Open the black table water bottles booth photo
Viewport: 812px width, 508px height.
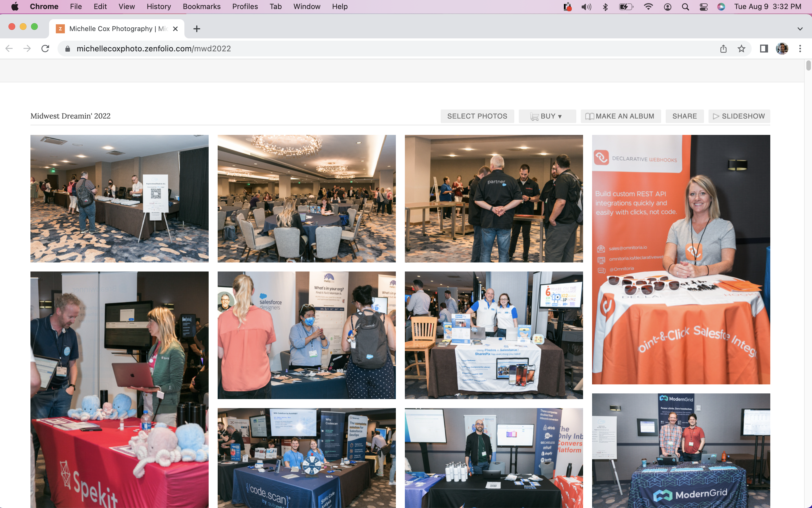coord(494,458)
